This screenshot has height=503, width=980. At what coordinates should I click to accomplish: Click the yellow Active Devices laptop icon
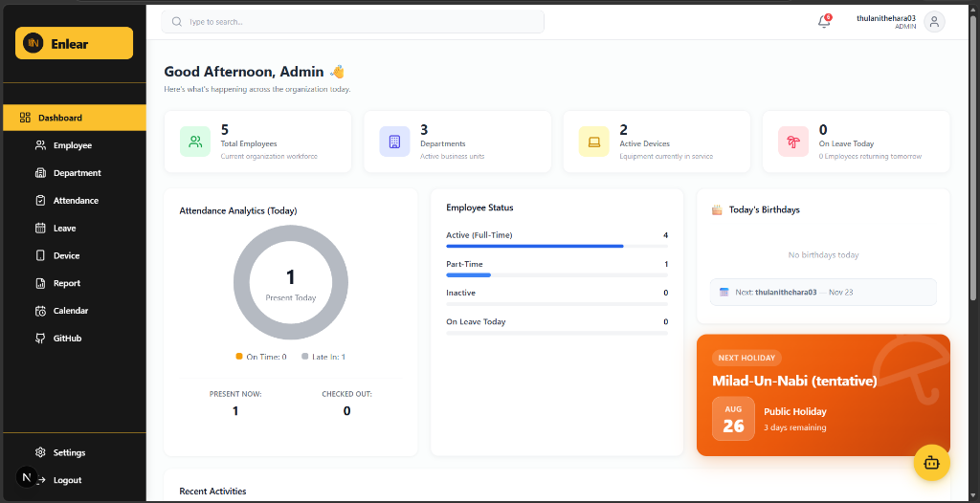tap(593, 142)
